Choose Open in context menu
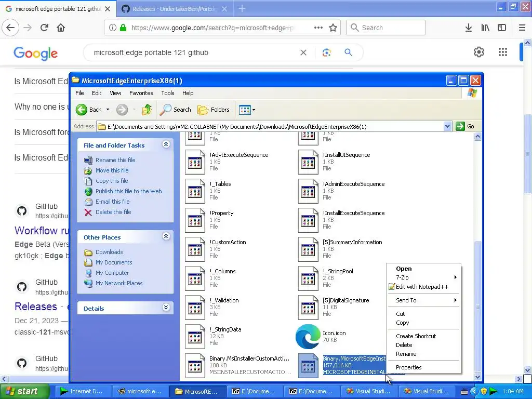 [424, 269]
